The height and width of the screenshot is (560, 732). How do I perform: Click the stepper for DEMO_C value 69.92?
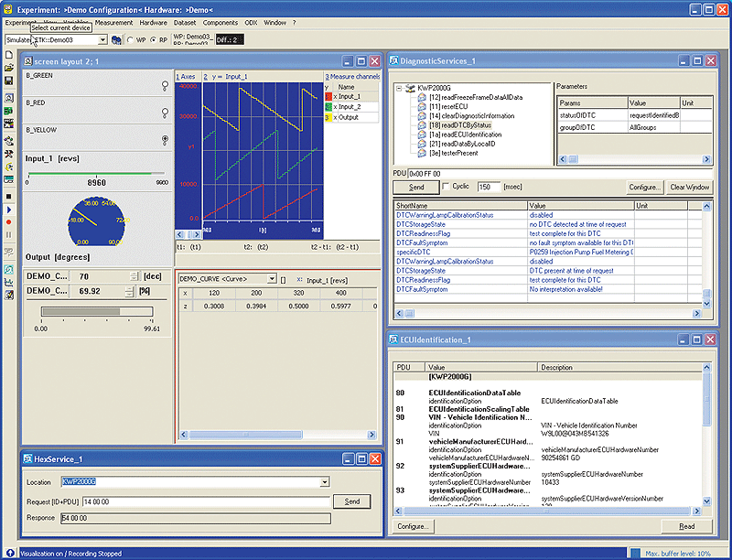(129, 291)
